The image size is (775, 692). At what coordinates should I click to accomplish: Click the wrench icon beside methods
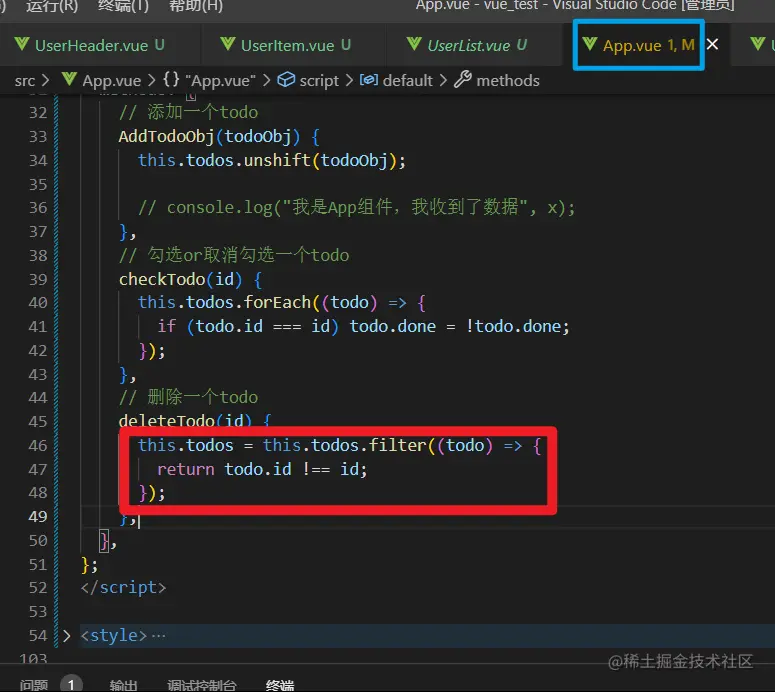[462, 80]
